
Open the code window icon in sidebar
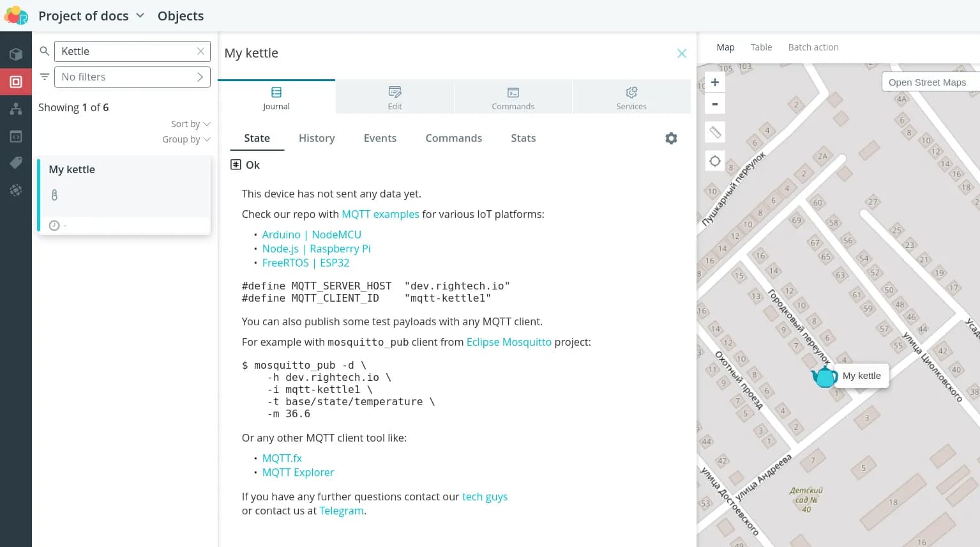[x=16, y=136]
